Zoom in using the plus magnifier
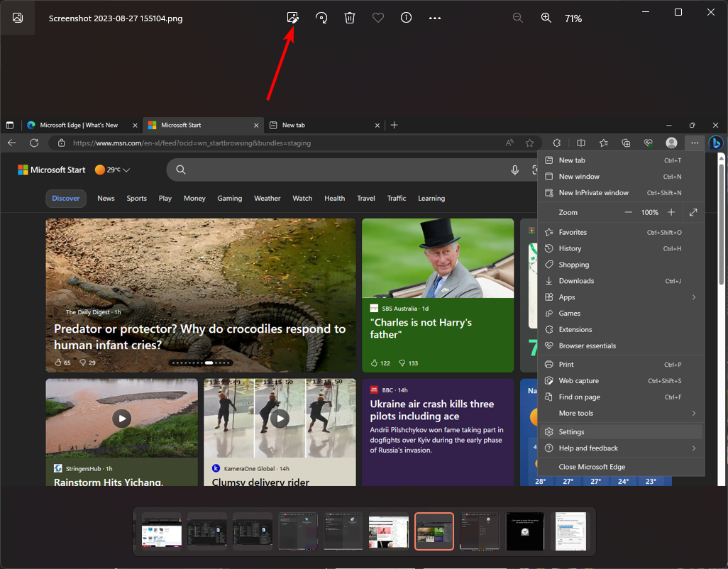This screenshot has height=569, width=728. tap(546, 18)
